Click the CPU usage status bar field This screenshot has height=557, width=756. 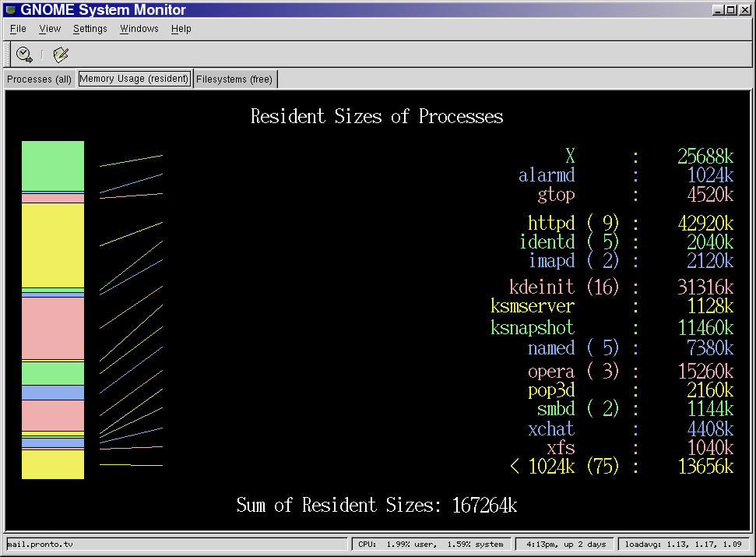431,545
